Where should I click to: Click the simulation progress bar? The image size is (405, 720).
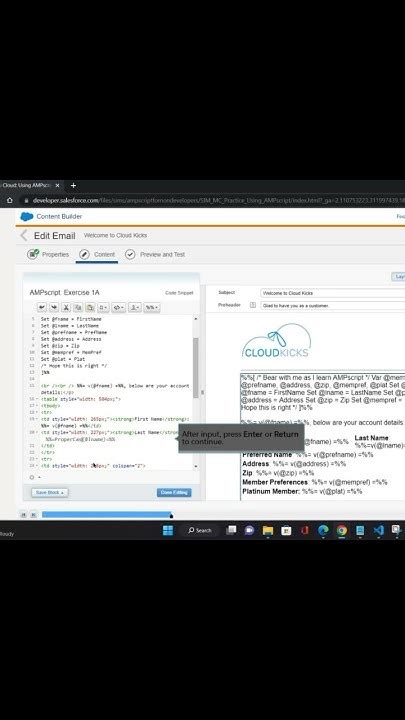pos(107,515)
